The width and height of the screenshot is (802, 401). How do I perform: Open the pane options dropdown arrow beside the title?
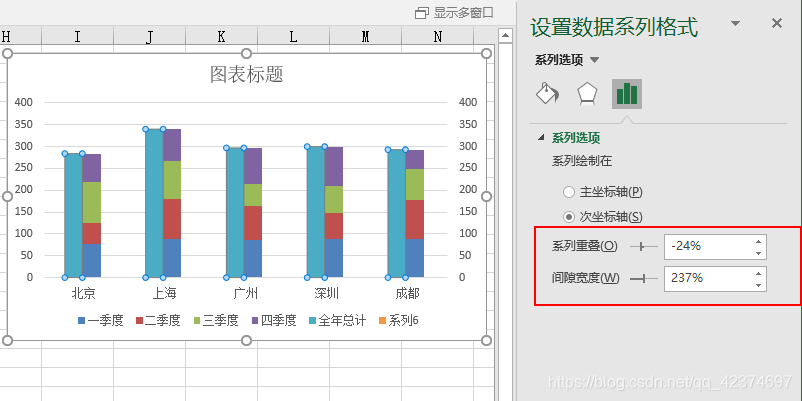point(736,23)
